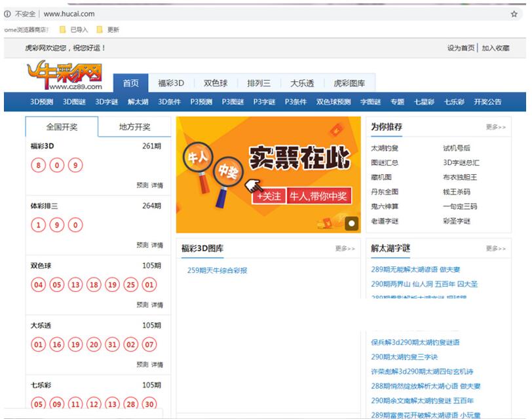The height and width of the screenshot is (419, 532).
Task: Click the +关注 button on the banner
Action: (x=269, y=196)
